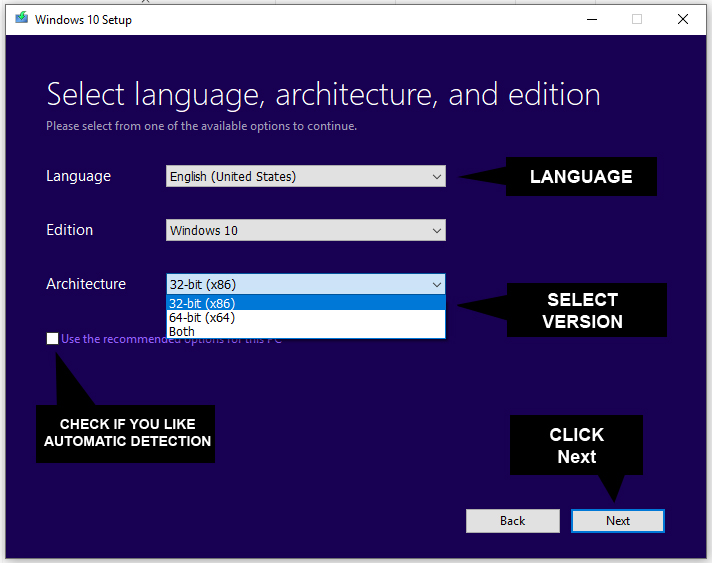Click the Next button

[618, 521]
